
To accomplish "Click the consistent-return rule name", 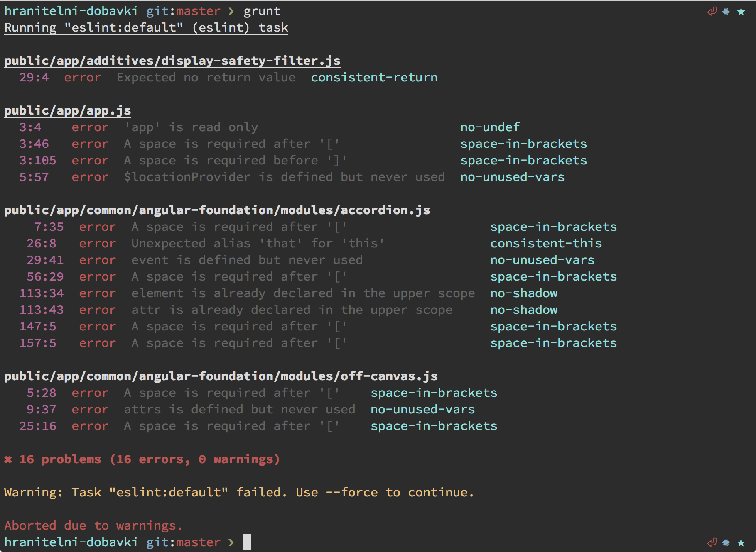I will (374, 78).
